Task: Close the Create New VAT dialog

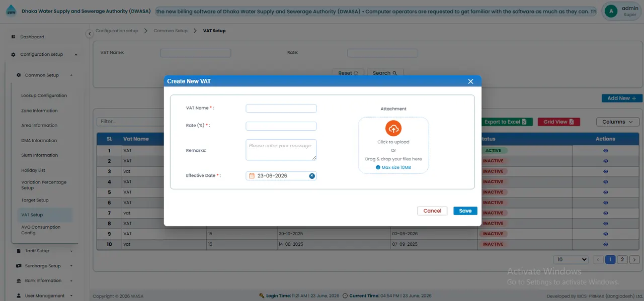Action: click(x=470, y=81)
